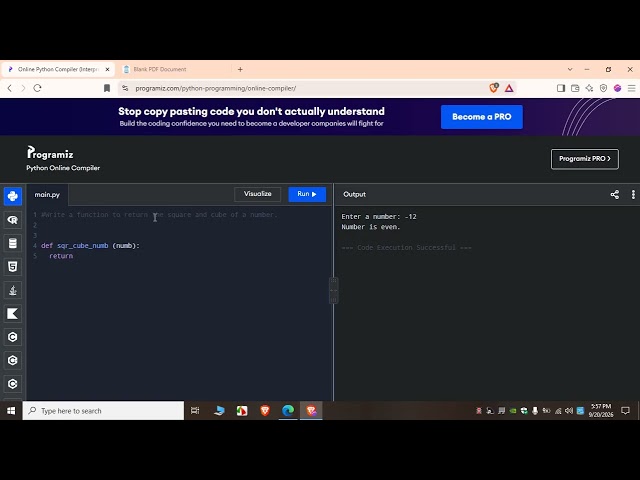This screenshot has width=640, height=480.
Task: Click the Brave Rewards triangle icon
Action: coord(509,88)
